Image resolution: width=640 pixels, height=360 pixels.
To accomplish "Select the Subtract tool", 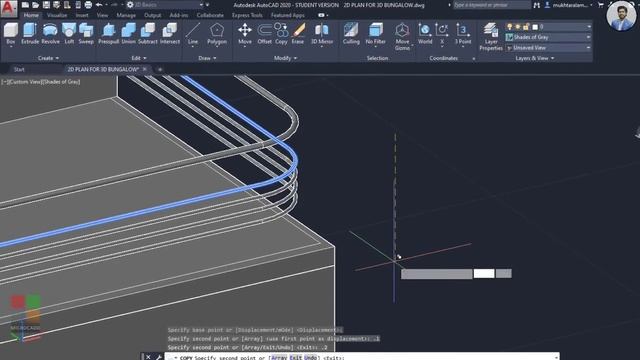I will (148, 33).
